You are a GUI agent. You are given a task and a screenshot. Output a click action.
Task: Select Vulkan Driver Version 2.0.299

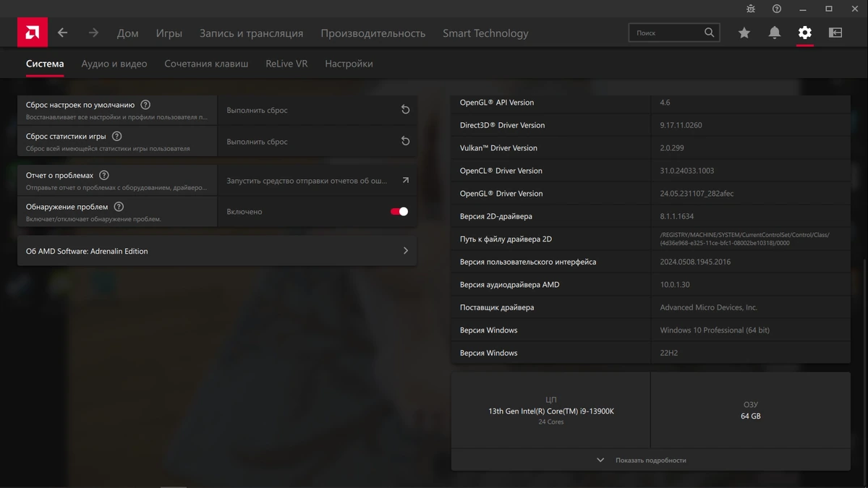coord(672,148)
